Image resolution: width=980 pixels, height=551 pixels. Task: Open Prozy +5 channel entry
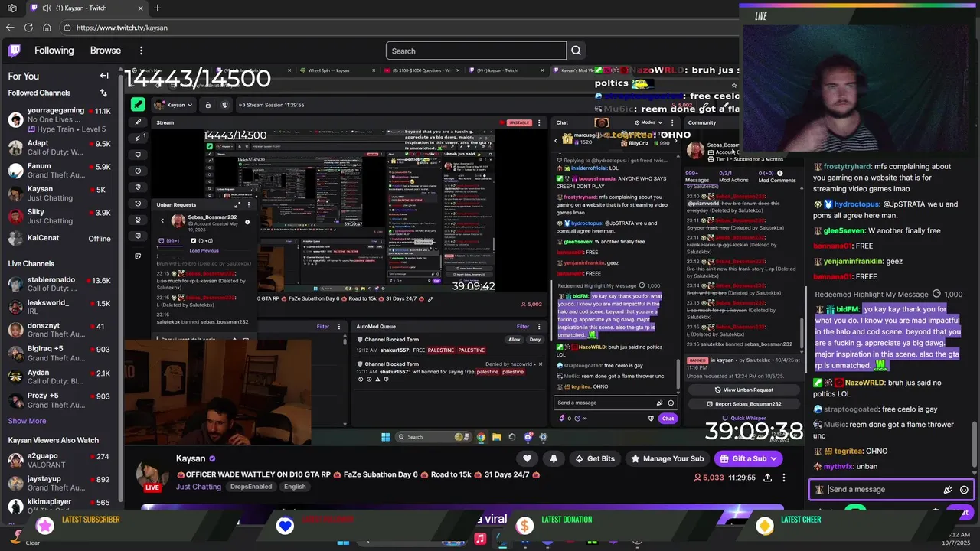click(60, 400)
